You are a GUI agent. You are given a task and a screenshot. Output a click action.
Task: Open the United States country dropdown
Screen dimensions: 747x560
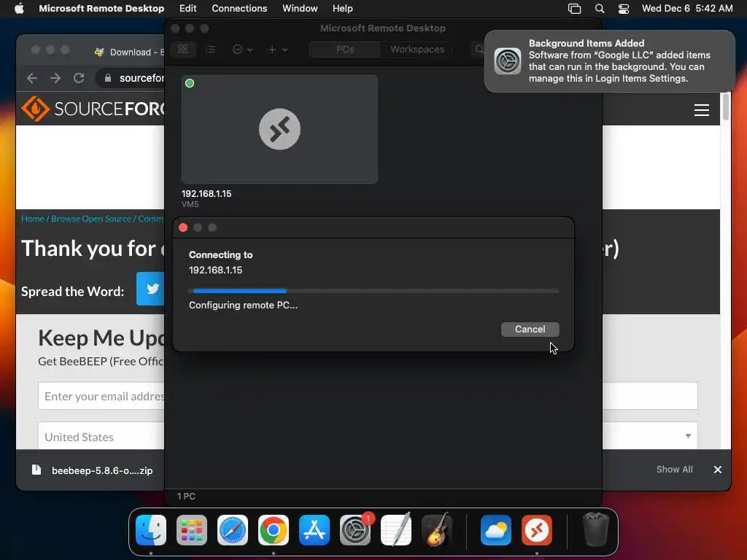101,437
